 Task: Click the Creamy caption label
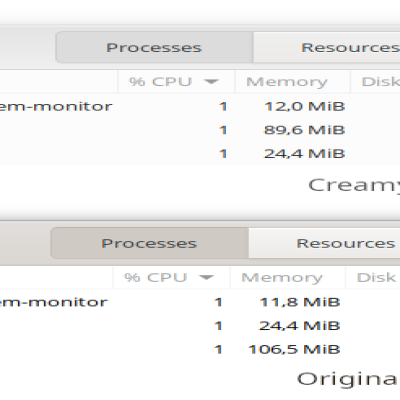tap(354, 185)
